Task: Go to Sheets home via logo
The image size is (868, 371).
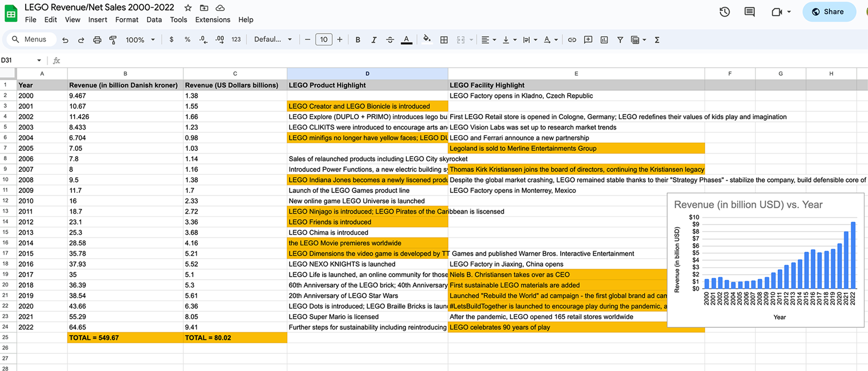Action: coord(11,14)
